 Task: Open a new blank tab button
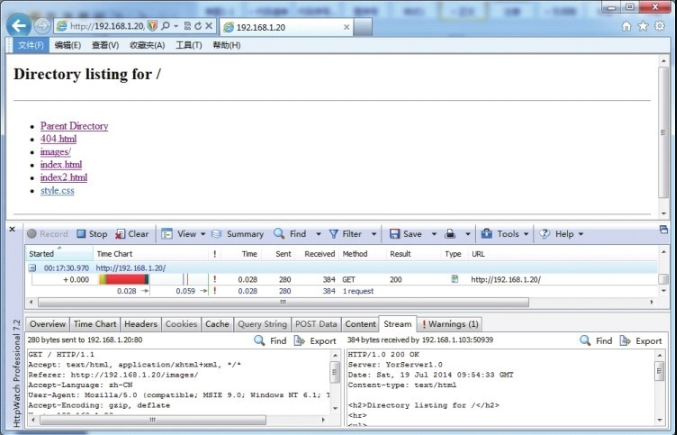pos(363,27)
